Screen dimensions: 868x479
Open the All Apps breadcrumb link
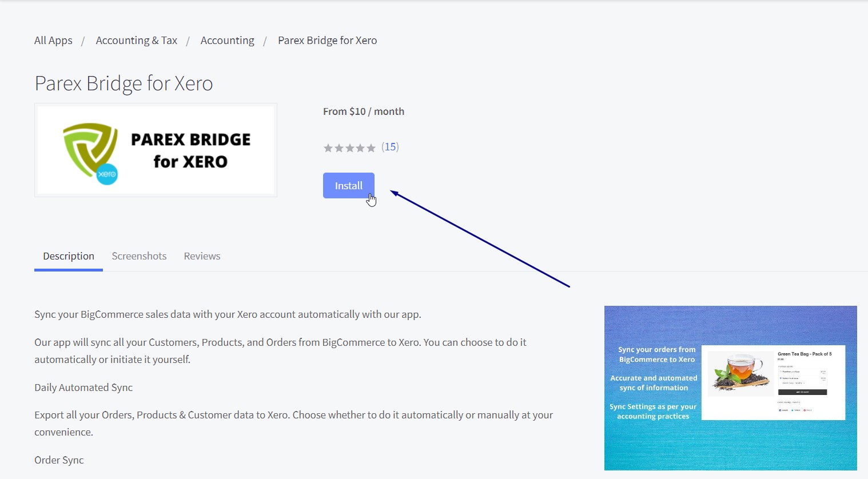click(53, 41)
